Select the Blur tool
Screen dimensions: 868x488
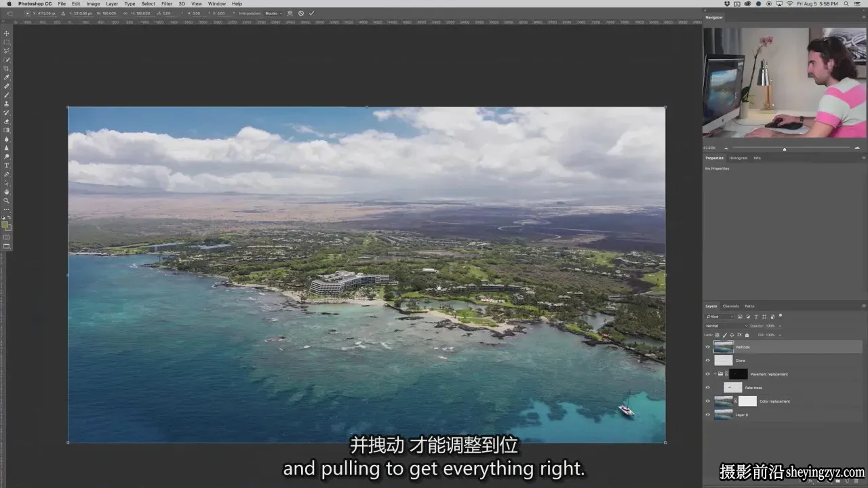coord(7,139)
